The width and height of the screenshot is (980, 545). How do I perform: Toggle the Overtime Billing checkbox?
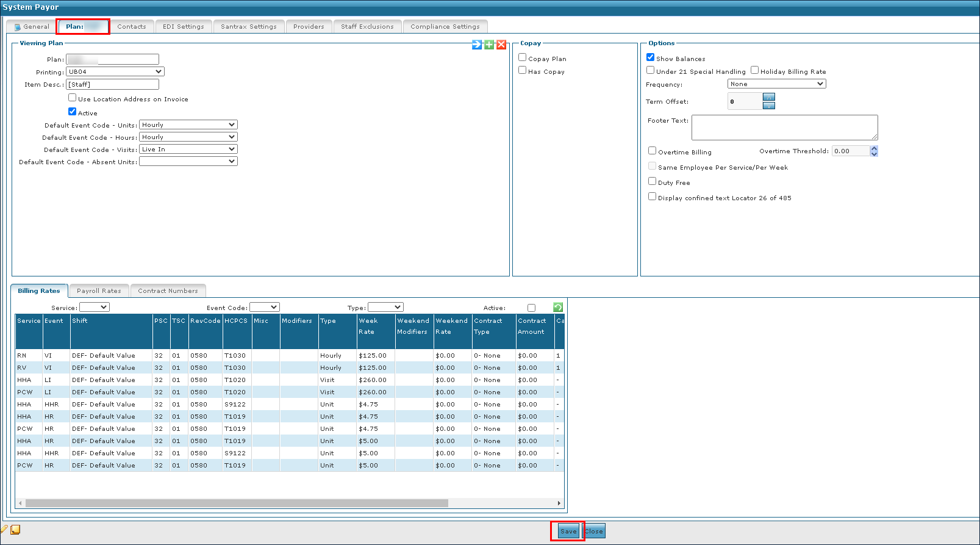[x=653, y=151]
